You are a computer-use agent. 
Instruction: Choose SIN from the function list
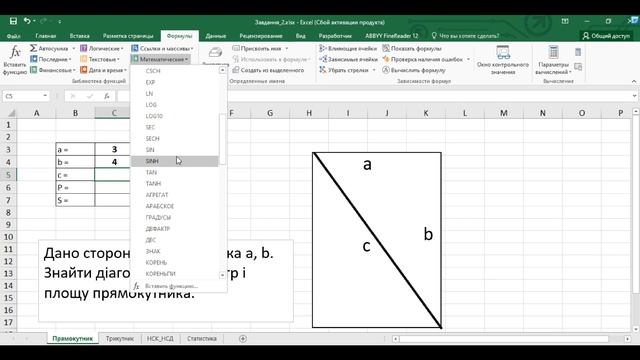pos(175,150)
